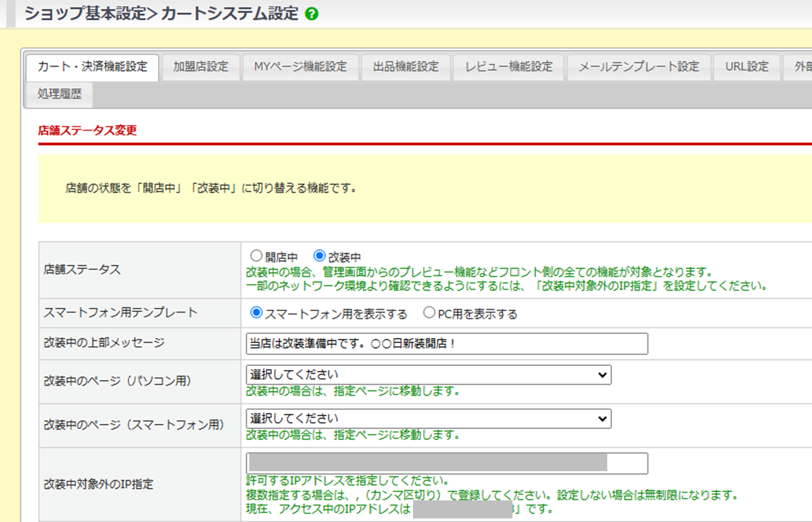
Task: Select the カート・決済機能設定 tab
Action: pyautogui.click(x=92, y=67)
